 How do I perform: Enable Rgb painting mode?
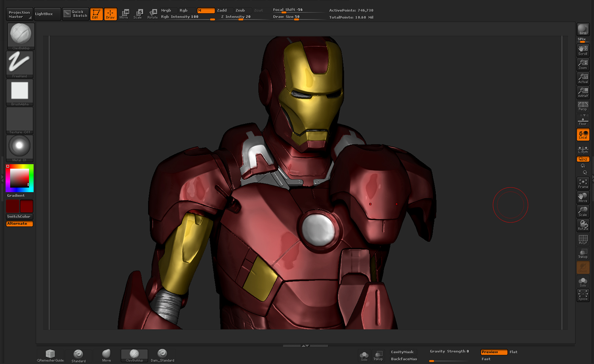tap(183, 10)
